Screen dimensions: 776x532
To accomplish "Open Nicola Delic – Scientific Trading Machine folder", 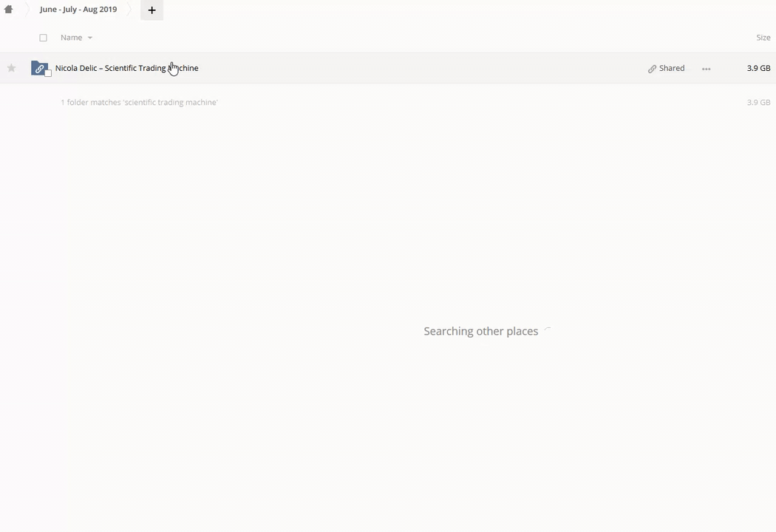I will click(126, 68).
